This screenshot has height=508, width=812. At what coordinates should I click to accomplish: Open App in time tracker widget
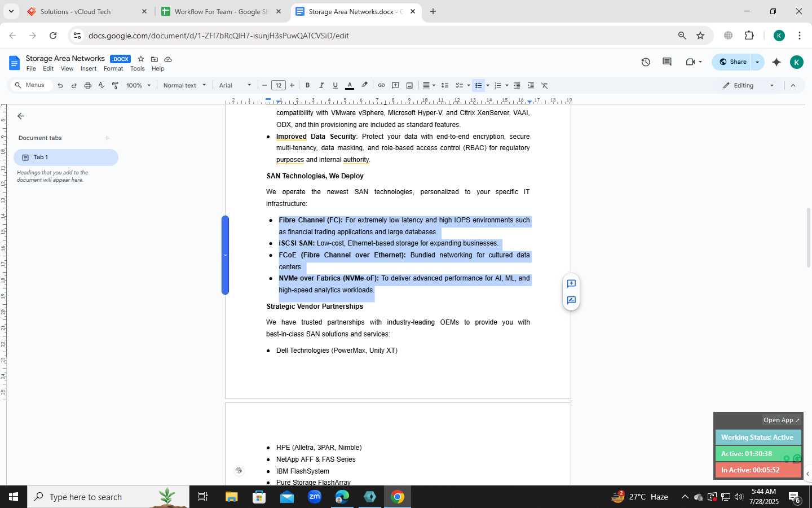click(781, 420)
